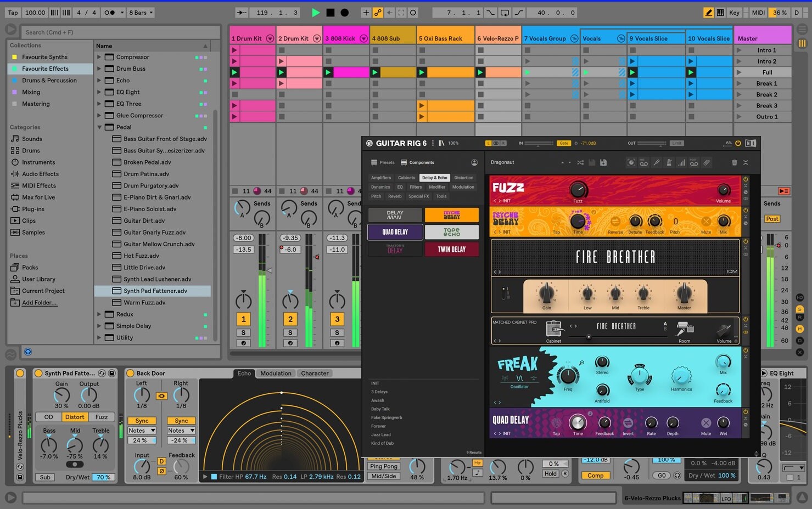Image resolution: width=812 pixels, height=509 pixels.
Task: Select the Fuzz mode button
Action: coord(102,417)
